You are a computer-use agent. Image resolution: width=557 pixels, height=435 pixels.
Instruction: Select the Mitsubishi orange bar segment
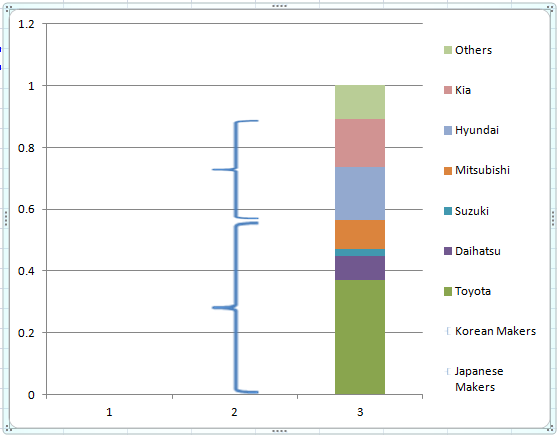(x=360, y=235)
